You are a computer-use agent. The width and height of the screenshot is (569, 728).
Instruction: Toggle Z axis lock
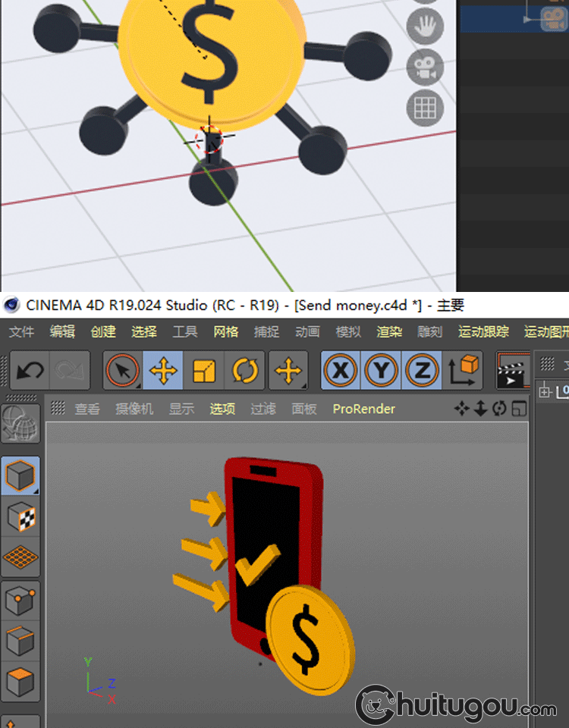(x=422, y=371)
